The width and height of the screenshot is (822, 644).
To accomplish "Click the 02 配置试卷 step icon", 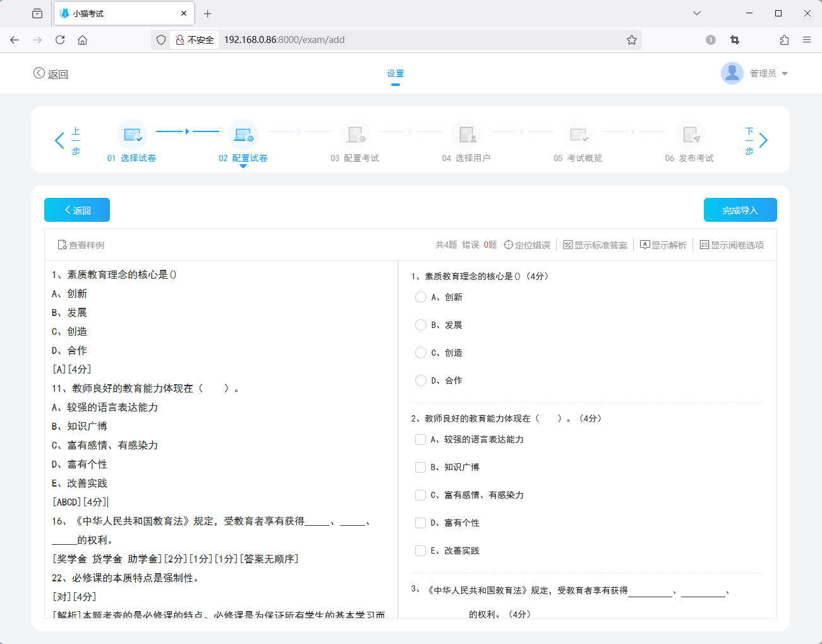I will coord(244,135).
